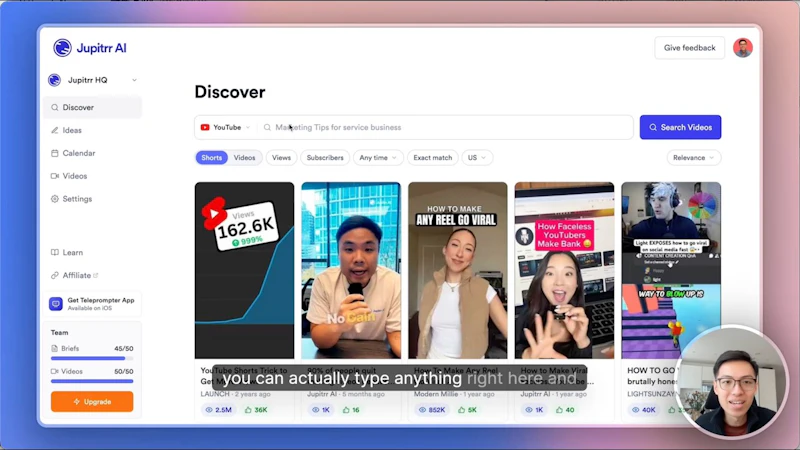Screen dimensions: 800x450
Task: Click the 5K likes count
Action: pos(467,410)
